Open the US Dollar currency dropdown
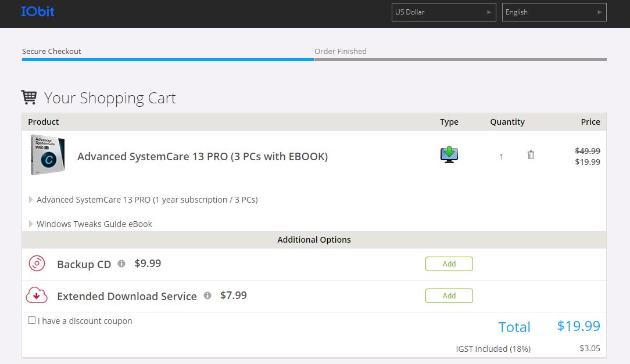630x364 pixels. pyautogui.click(x=443, y=12)
